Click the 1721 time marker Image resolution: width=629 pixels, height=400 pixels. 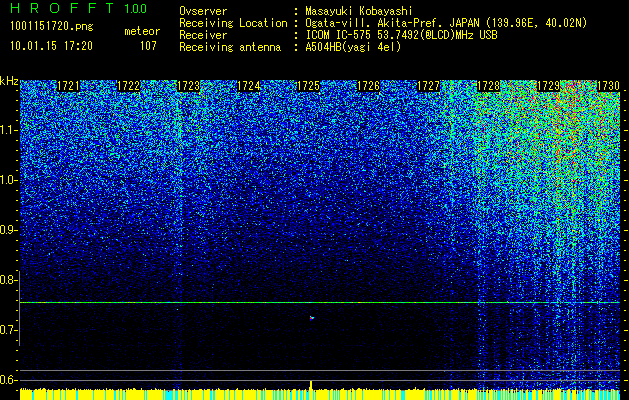pyautogui.click(x=68, y=86)
